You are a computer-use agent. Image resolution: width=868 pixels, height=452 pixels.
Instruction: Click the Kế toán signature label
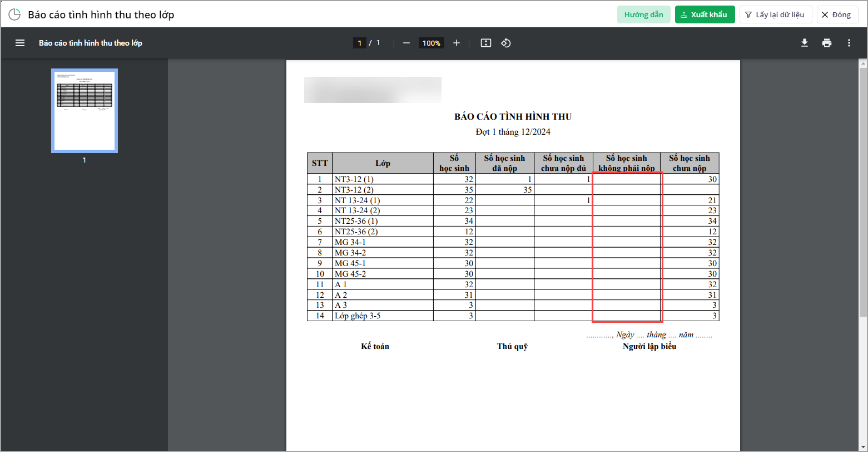pos(375,346)
